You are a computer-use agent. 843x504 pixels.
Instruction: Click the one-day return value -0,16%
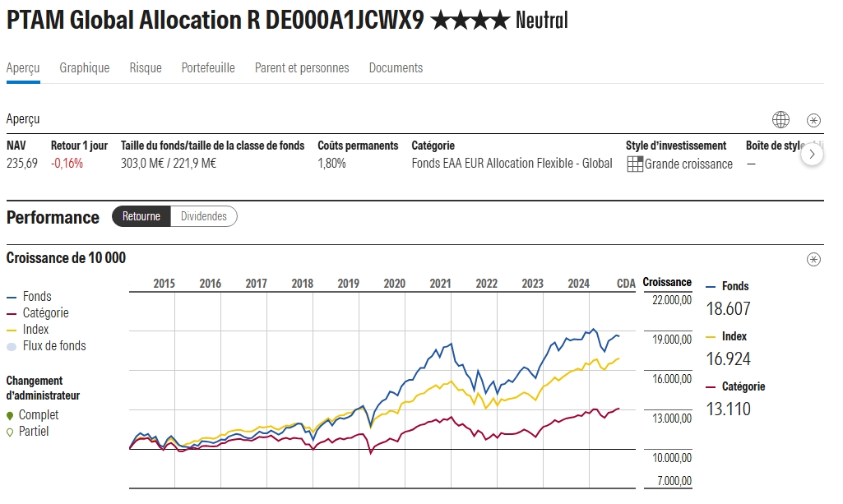point(67,164)
